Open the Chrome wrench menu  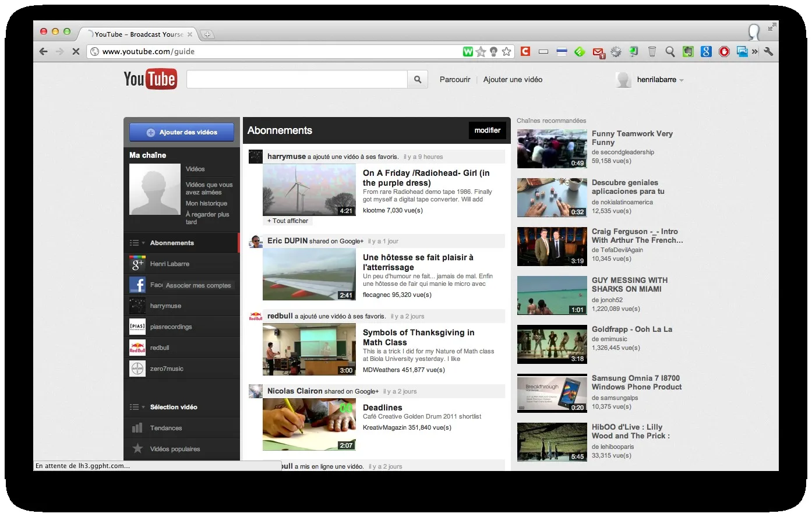[769, 51]
